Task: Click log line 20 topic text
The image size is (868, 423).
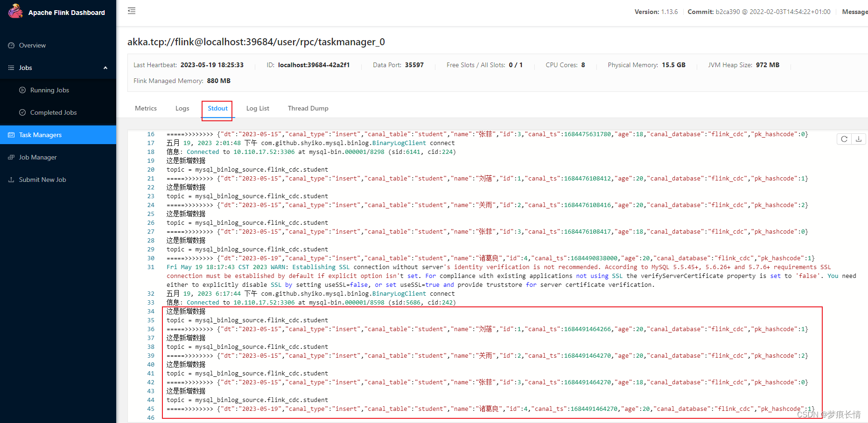Action: point(247,170)
